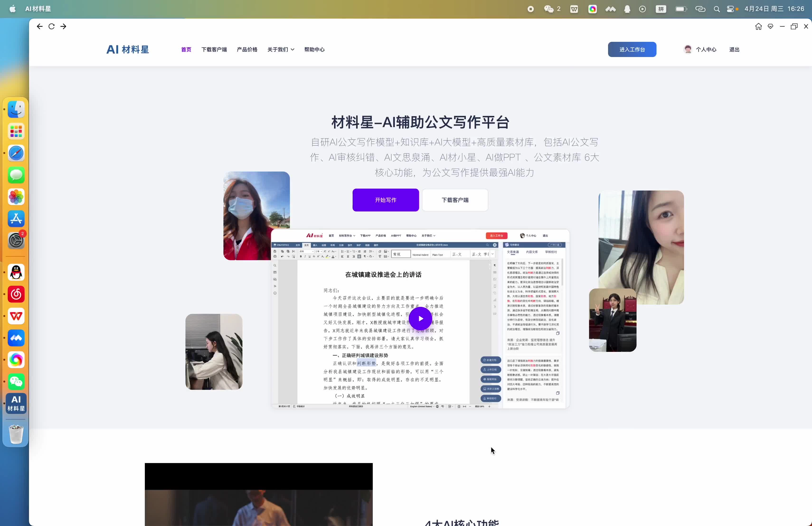812x526 pixels.
Task: Launch QQ from the dock
Action: 16,272
